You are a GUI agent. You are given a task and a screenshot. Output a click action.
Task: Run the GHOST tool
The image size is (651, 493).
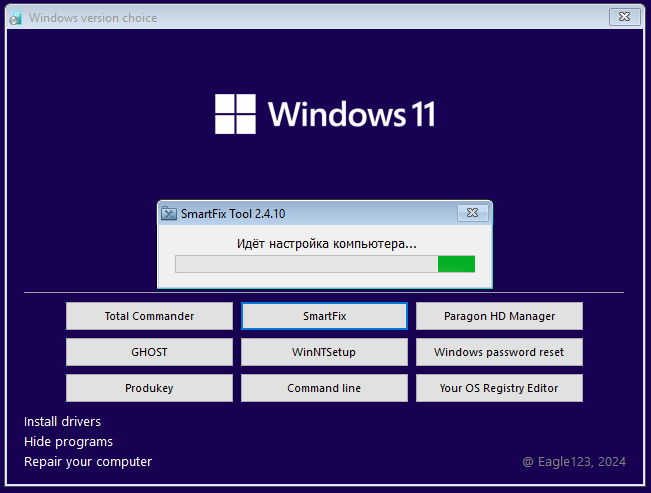click(149, 352)
